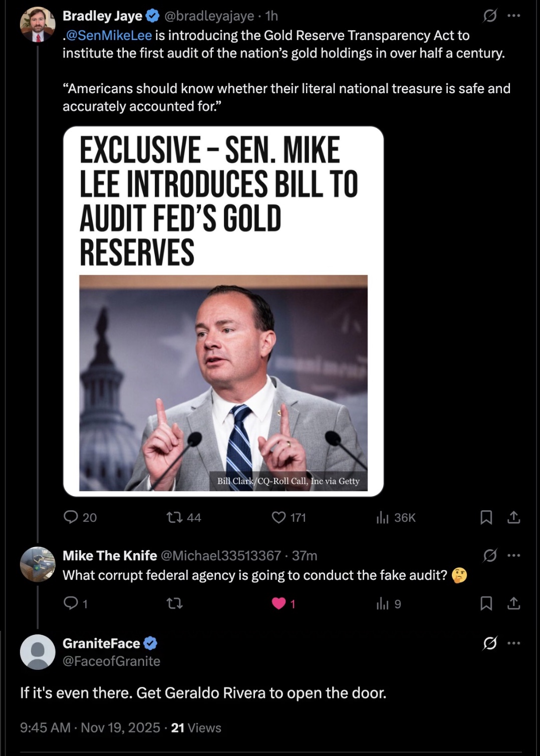Open more options for Mike The Knife's comment

[513, 555]
